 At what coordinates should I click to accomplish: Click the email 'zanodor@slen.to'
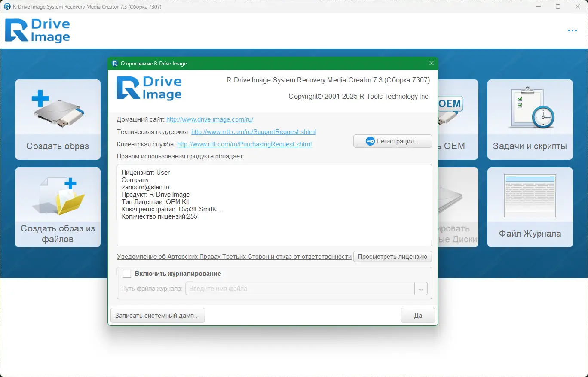145,187
